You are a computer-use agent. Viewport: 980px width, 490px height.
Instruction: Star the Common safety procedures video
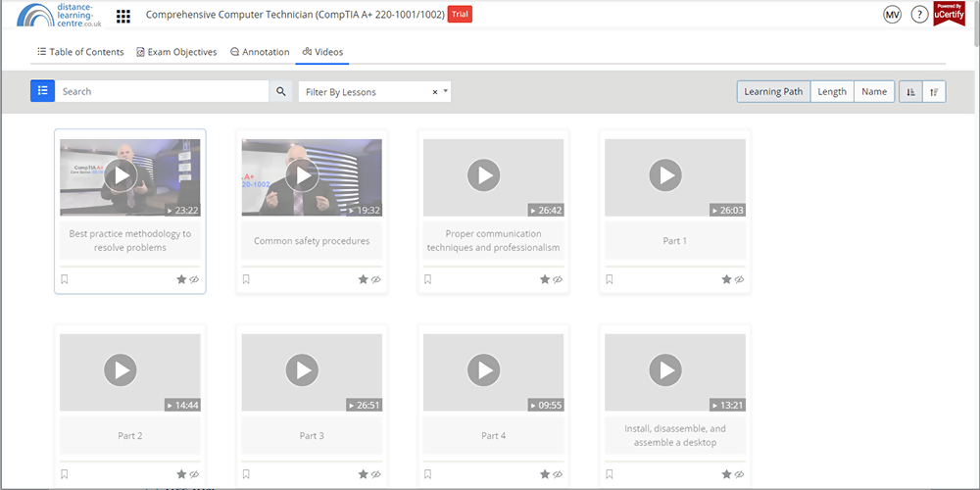coord(364,279)
